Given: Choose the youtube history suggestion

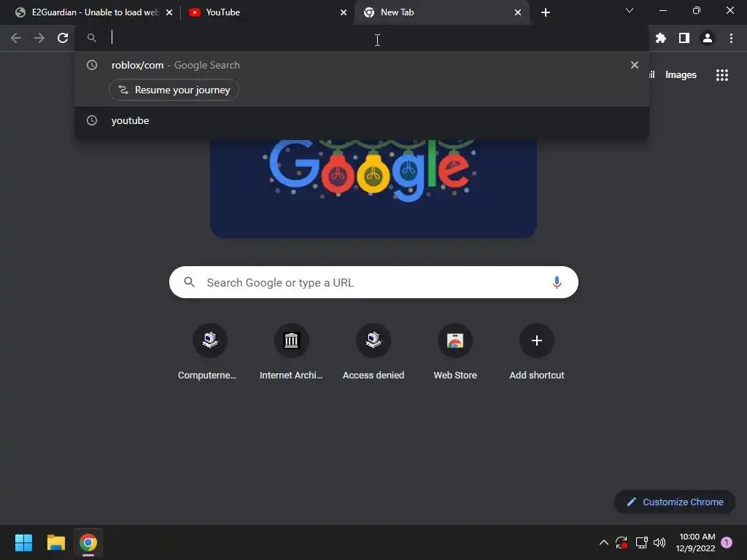Looking at the screenshot, I should click(x=362, y=120).
